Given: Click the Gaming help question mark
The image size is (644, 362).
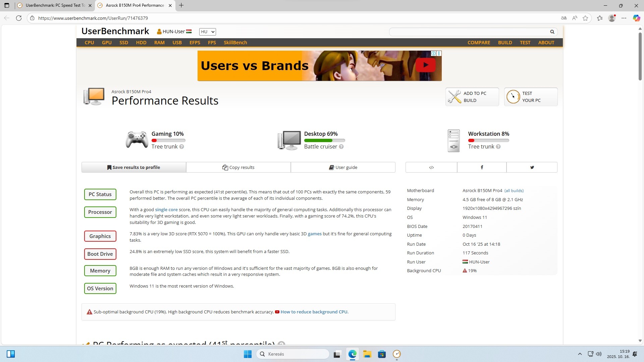Looking at the screenshot, I should pos(181,147).
